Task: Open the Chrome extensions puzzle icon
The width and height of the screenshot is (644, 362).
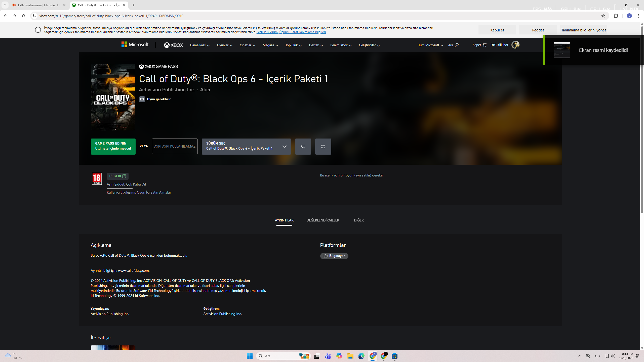Action: pyautogui.click(x=616, y=16)
